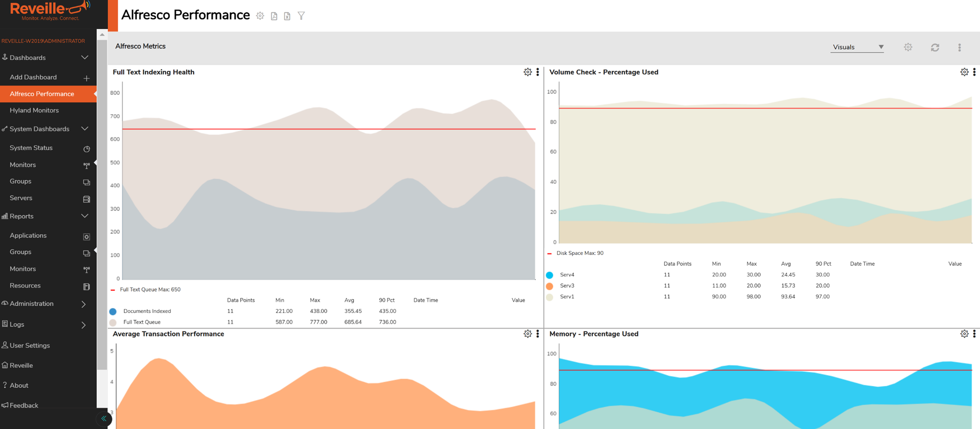Open Memory Percentage Used kebab menu

[x=975, y=334]
